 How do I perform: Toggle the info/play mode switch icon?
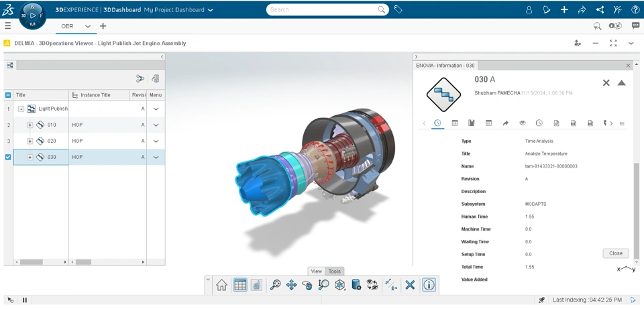[x=615, y=26]
